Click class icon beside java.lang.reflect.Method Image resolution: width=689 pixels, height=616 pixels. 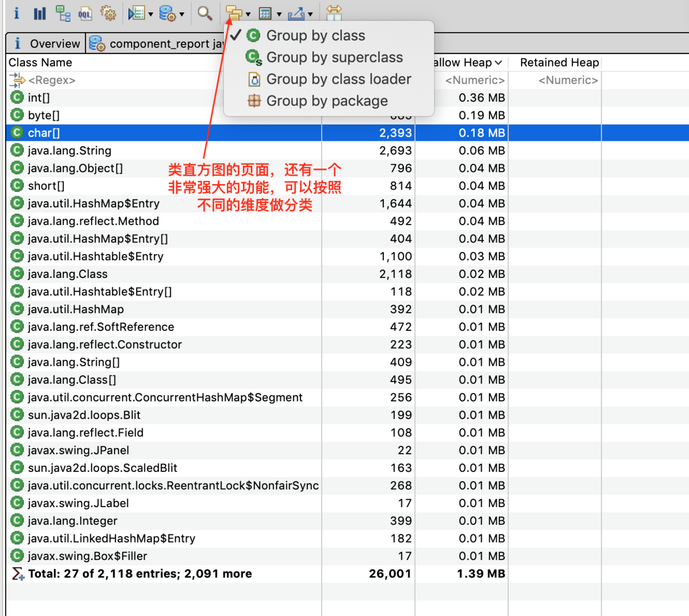click(17, 221)
